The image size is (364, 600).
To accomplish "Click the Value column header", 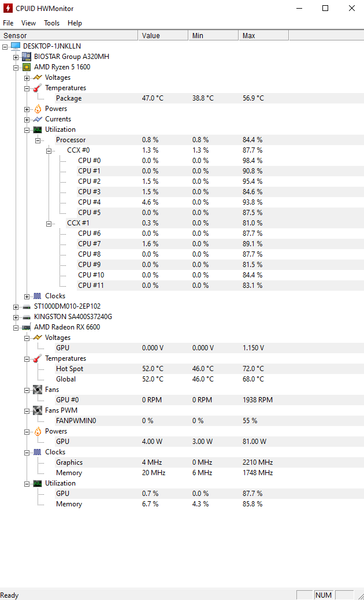I will tap(163, 36).
